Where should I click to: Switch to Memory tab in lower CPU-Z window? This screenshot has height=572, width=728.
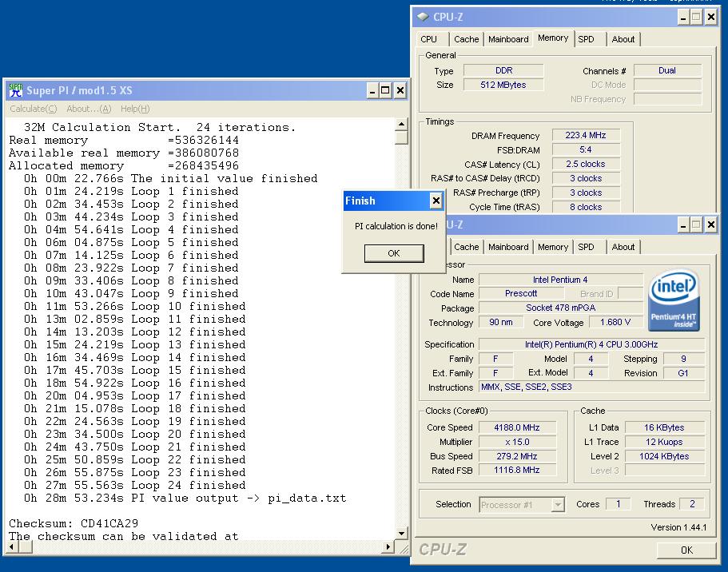(x=553, y=247)
